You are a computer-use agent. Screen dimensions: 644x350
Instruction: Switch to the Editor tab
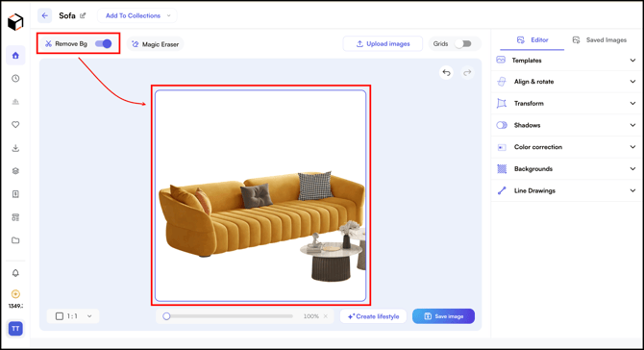point(533,40)
